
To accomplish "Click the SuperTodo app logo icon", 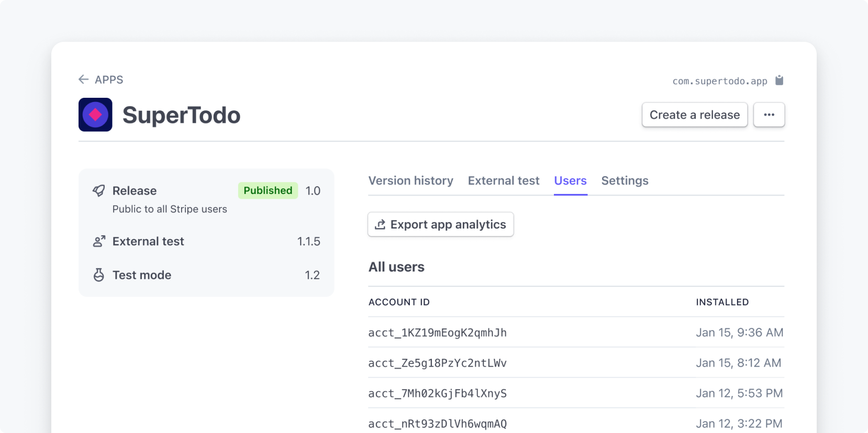I will click(x=95, y=115).
